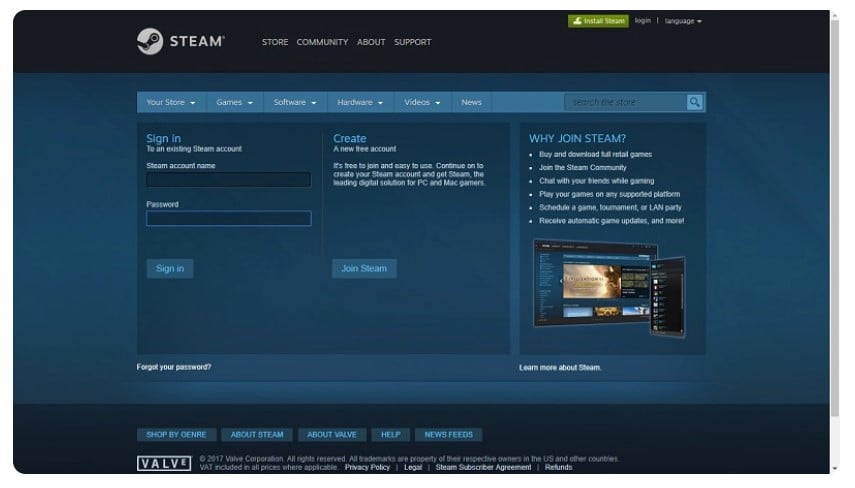Click into the Password field
Image resolution: width=855 pixels, height=488 pixels.
(228, 218)
